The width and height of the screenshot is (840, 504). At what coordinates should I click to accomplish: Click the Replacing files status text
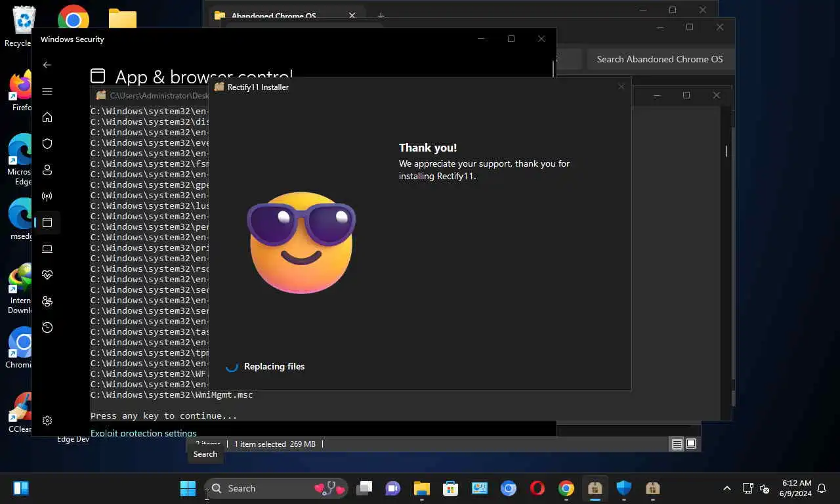click(x=274, y=366)
